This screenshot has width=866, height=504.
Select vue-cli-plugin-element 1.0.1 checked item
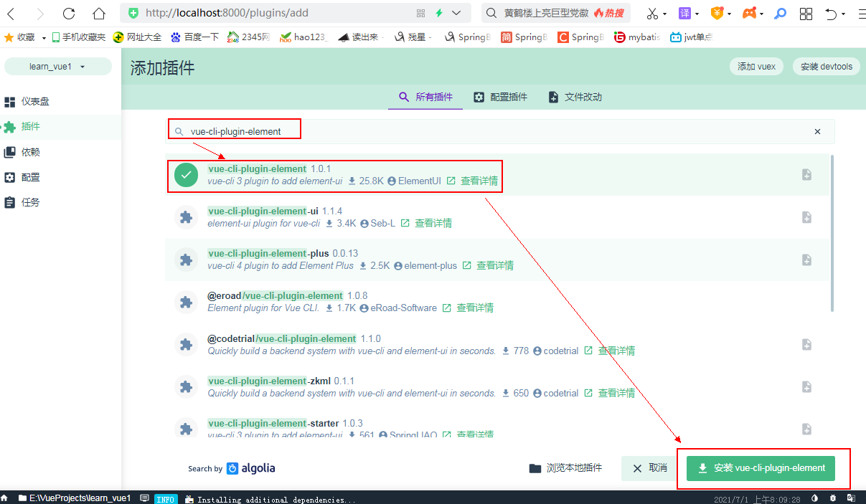tap(497, 175)
